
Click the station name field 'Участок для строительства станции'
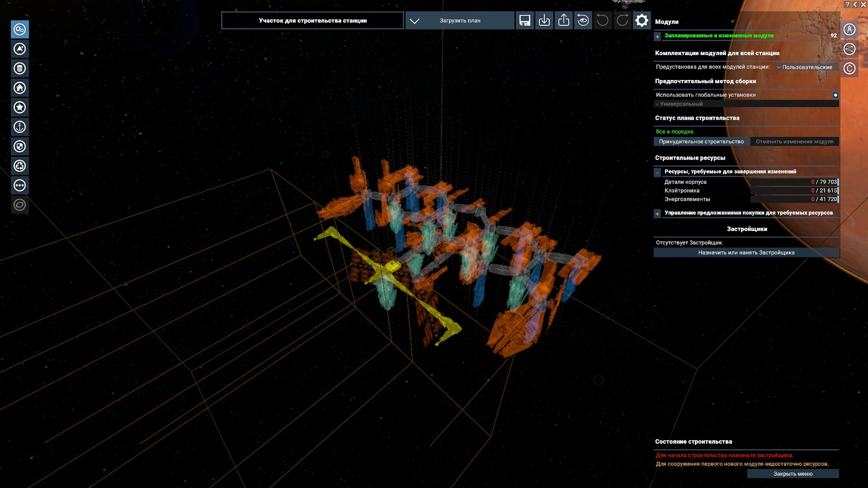point(312,21)
